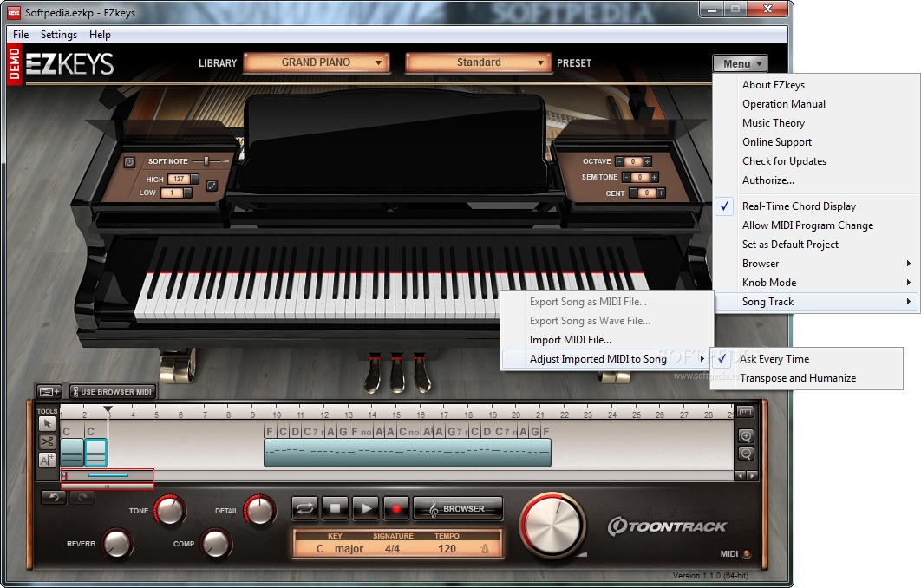Select the arrow pointer tool
This screenshot has height=588, width=921.
coord(48,423)
